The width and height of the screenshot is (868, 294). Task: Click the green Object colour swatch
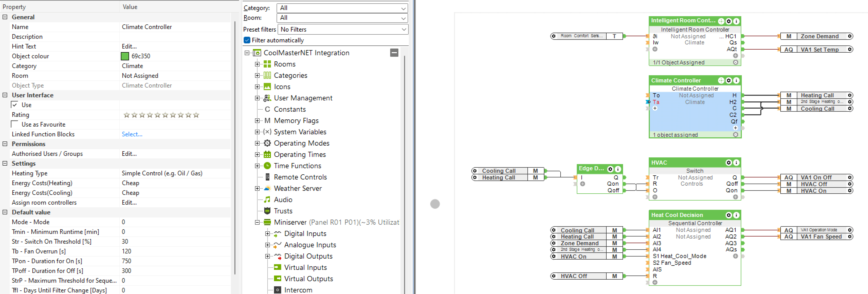pos(125,56)
